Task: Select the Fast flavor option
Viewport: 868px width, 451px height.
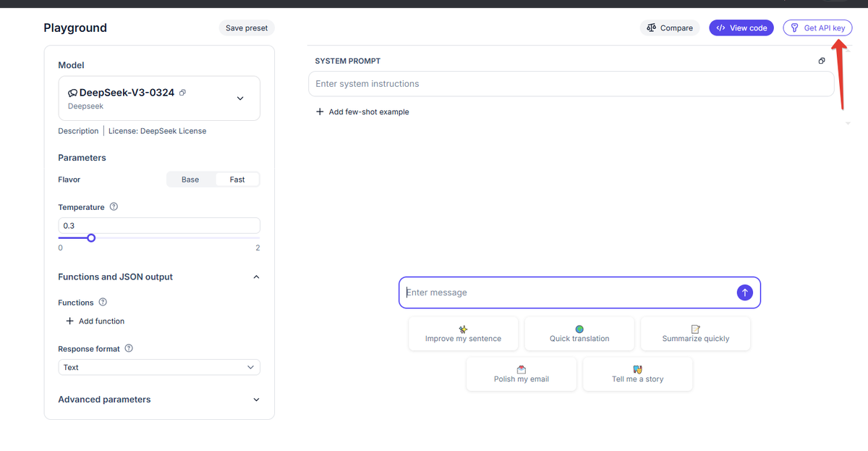Action: [237, 180]
